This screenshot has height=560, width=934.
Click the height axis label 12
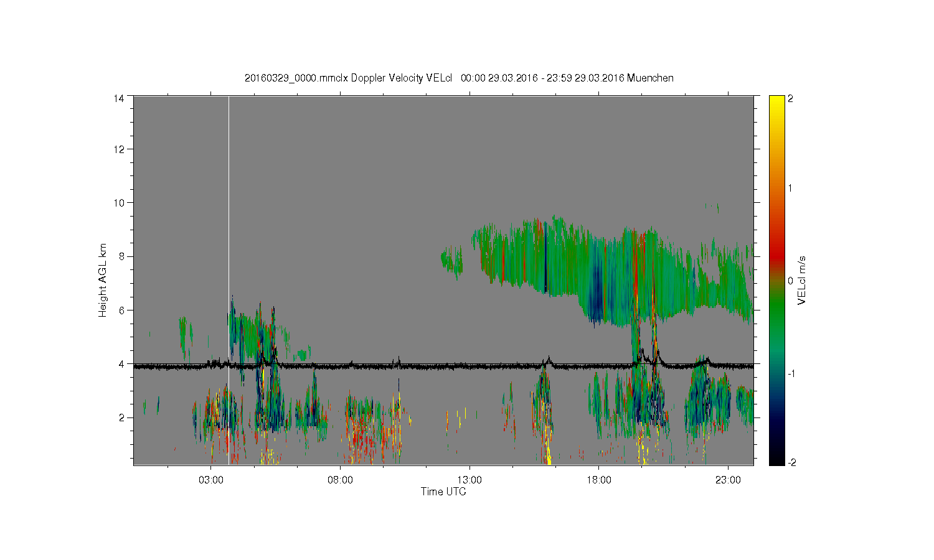point(118,149)
